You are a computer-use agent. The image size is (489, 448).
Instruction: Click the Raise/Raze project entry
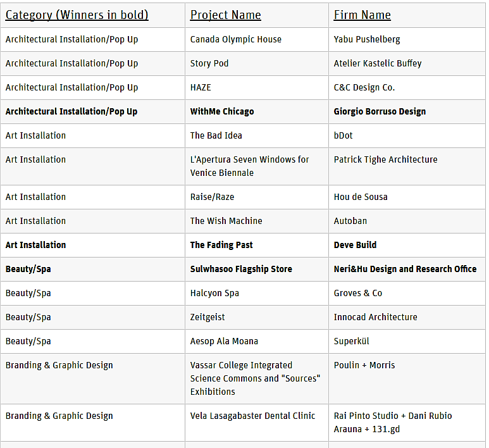(212, 197)
